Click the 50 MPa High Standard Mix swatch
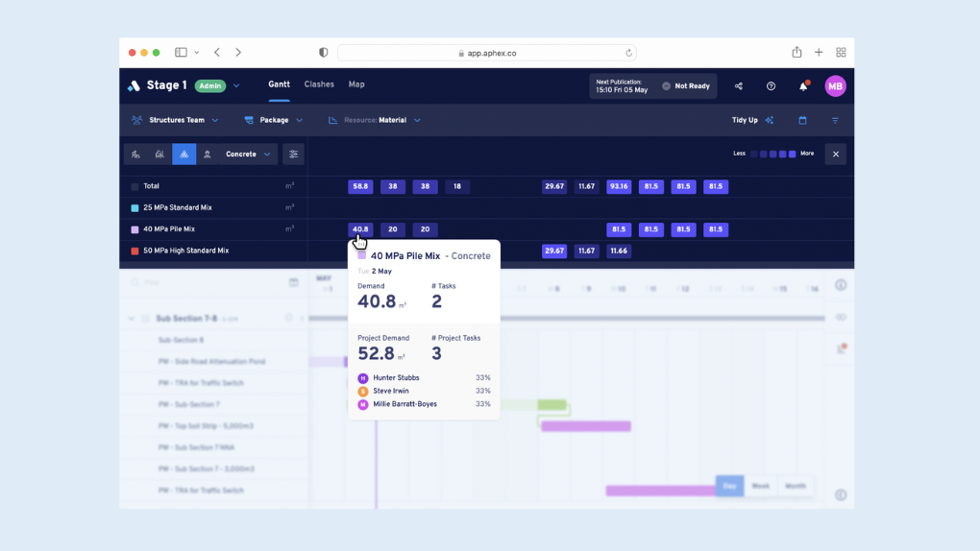 (x=135, y=252)
